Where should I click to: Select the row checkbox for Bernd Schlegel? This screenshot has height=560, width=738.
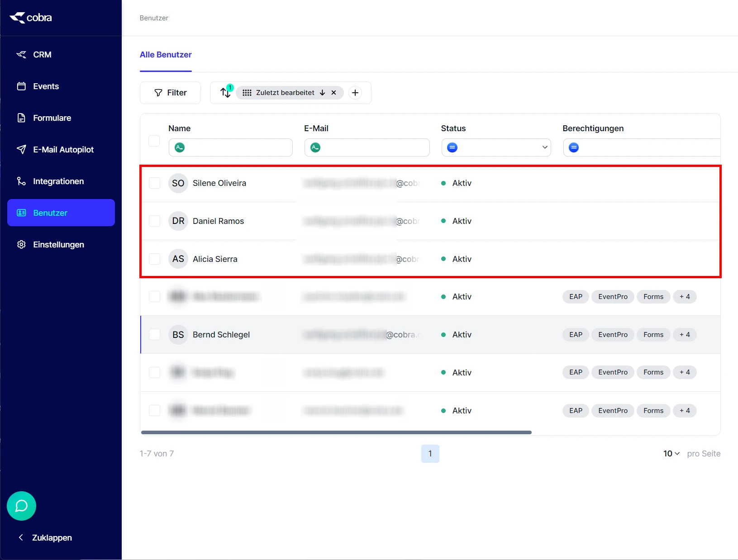pos(154,334)
